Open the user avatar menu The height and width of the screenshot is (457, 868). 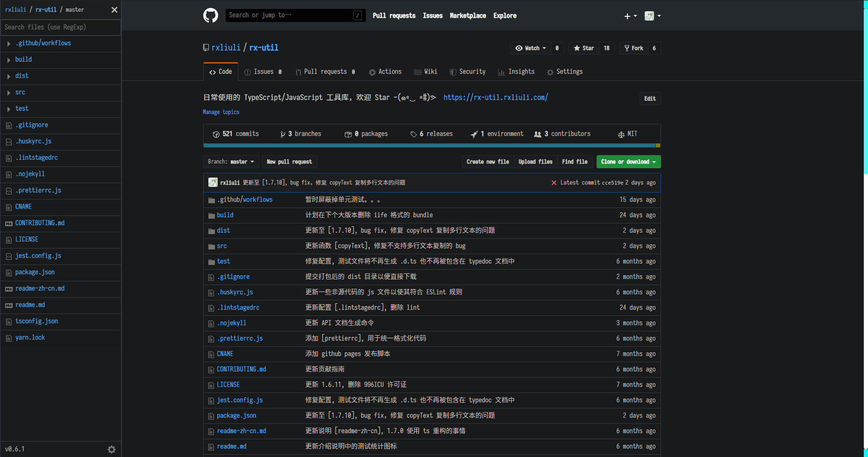[x=653, y=16]
